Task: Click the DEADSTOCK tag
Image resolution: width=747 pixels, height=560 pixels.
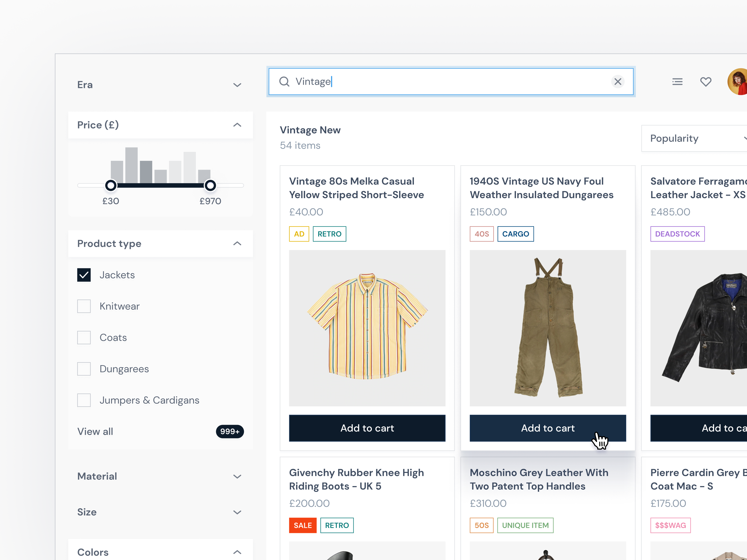Action: 677,234
